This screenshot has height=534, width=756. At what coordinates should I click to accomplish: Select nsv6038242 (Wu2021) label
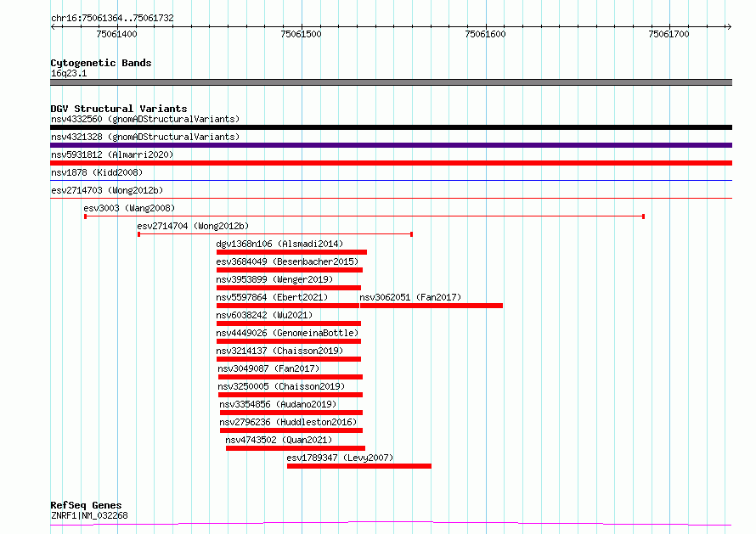264,315
